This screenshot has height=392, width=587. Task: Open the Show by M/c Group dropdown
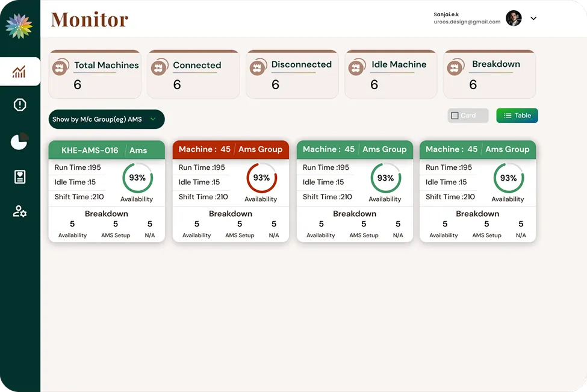[106, 119]
